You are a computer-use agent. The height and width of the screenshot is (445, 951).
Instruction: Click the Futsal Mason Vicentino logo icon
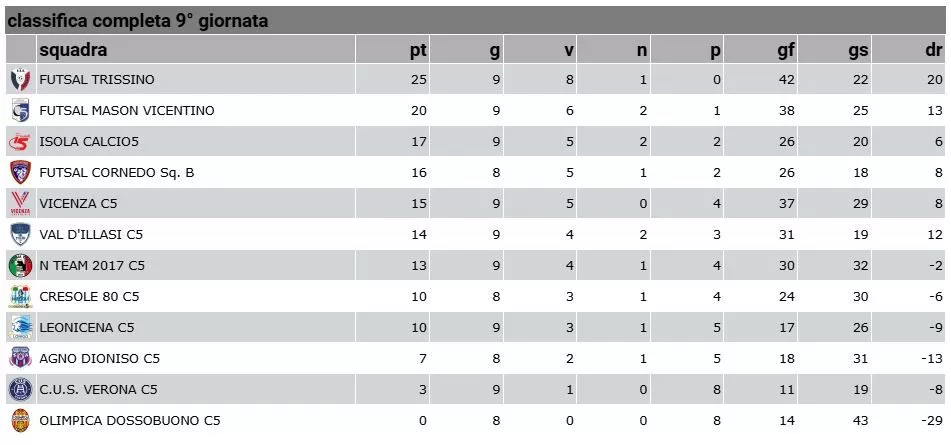(x=21, y=110)
